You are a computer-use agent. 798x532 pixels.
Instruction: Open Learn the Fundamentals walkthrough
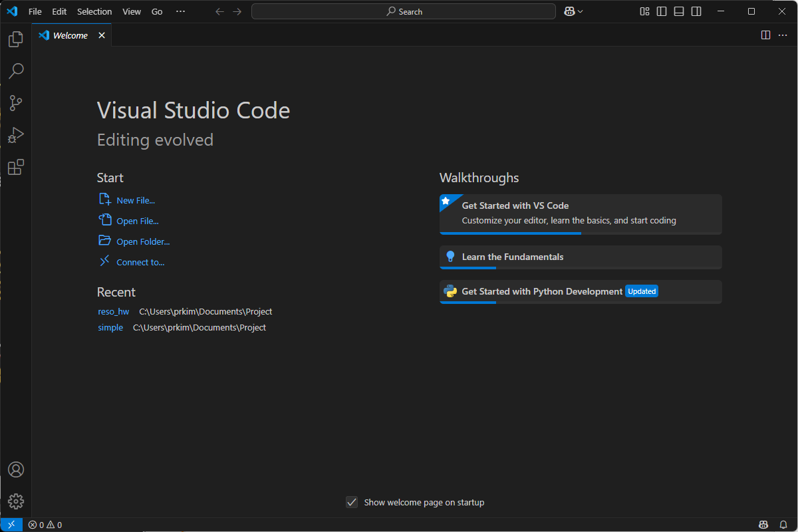[581, 257]
